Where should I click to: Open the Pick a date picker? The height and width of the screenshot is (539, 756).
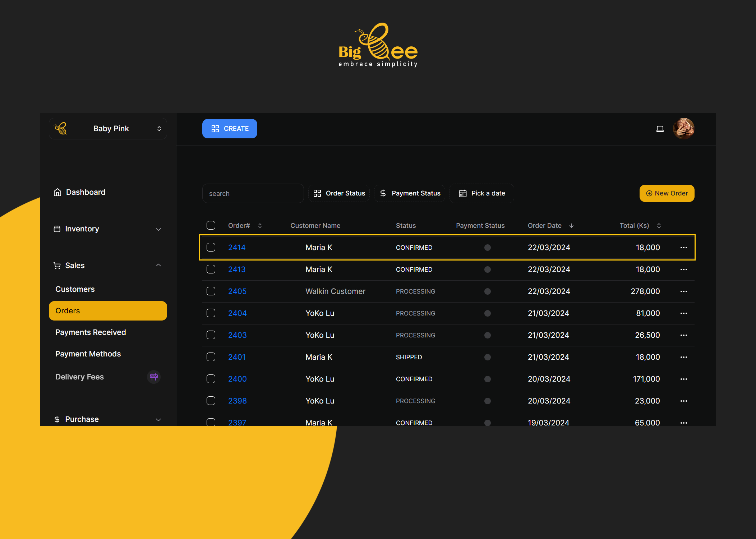pyautogui.click(x=482, y=193)
